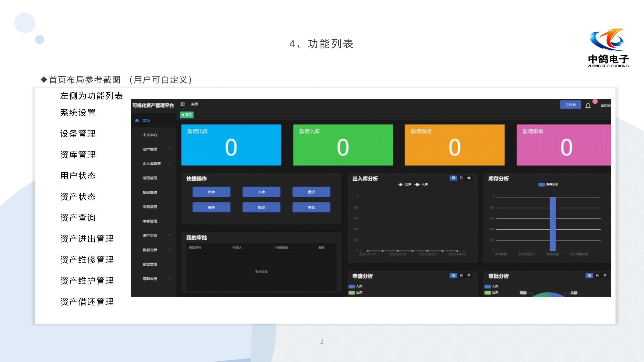Viewport: 644px width, 362px height.
Task: Click the blue bar in 库存分析 chart
Action: tap(553, 224)
